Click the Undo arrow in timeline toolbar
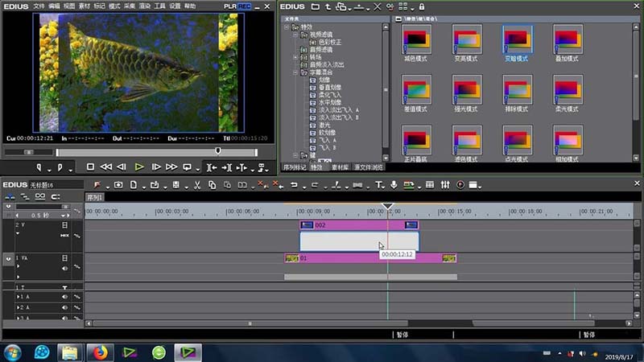 point(294,185)
